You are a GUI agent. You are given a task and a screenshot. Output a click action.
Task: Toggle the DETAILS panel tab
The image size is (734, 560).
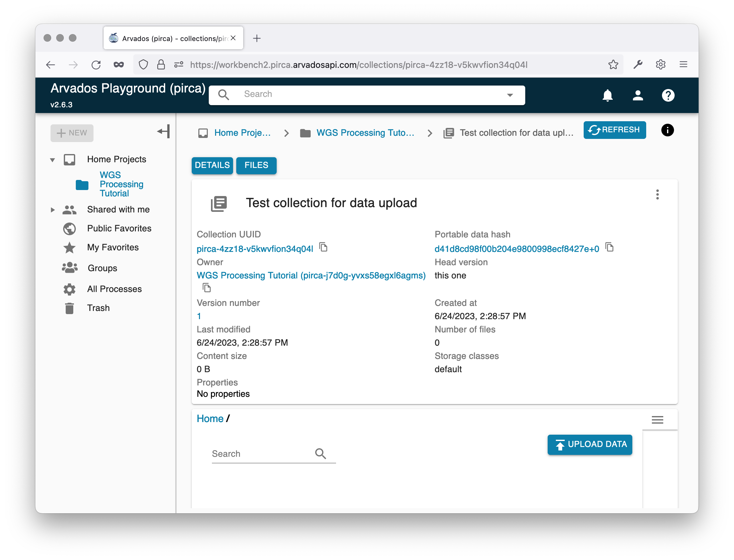point(212,165)
